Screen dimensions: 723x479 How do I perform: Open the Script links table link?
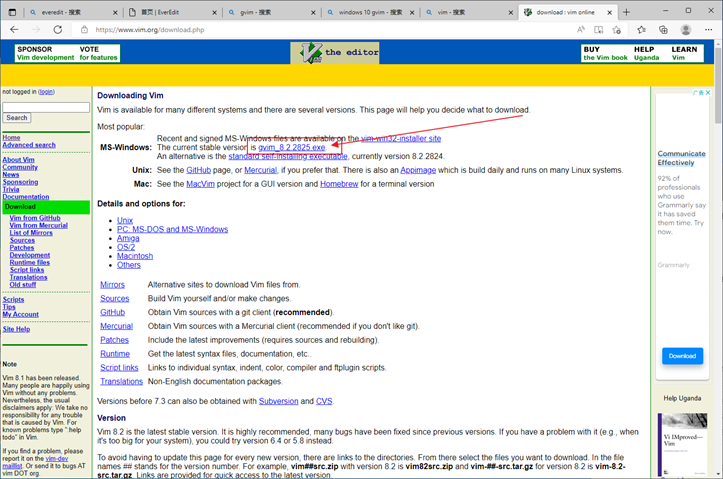pos(119,368)
